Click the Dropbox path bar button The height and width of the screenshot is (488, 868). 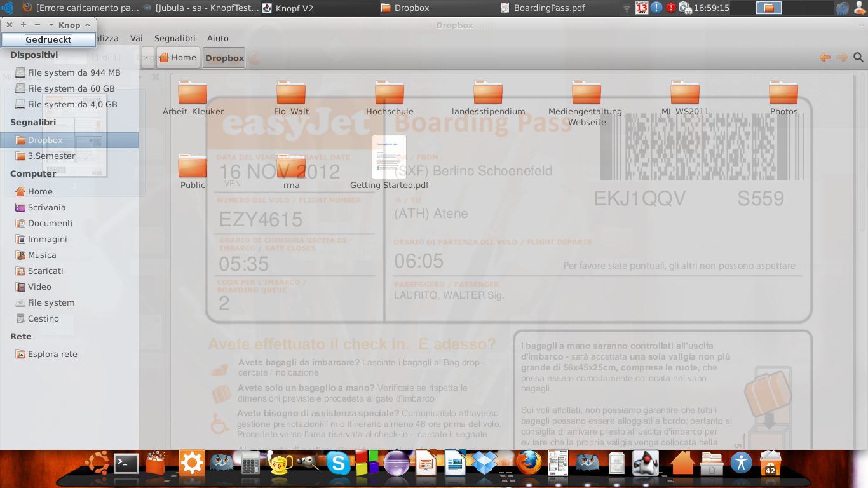tap(224, 57)
